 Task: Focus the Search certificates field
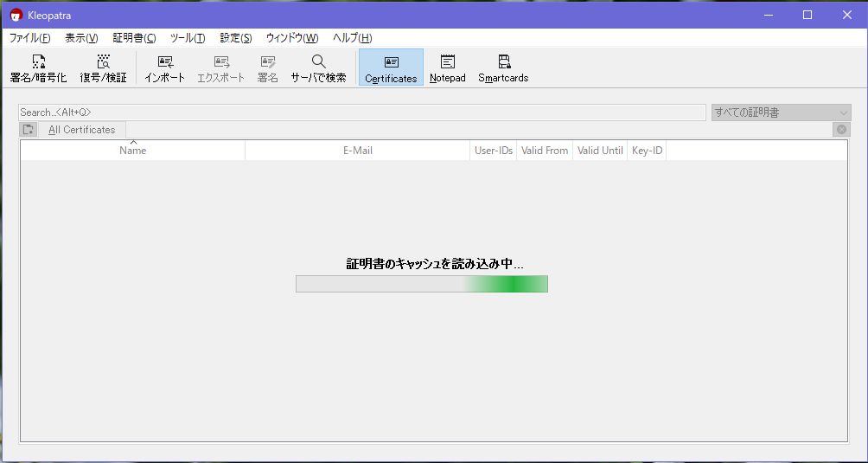click(x=362, y=113)
